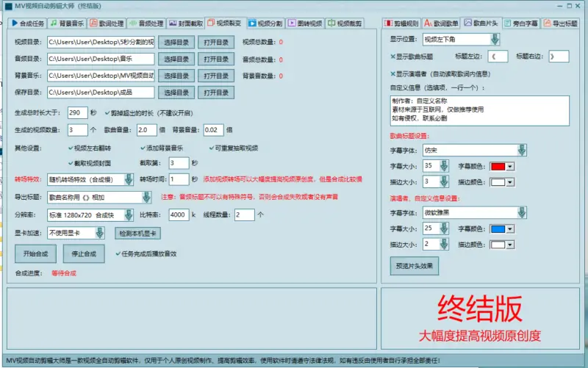Focus the 视频目录 path field
The image size is (588, 368).
[x=101, y=42]
